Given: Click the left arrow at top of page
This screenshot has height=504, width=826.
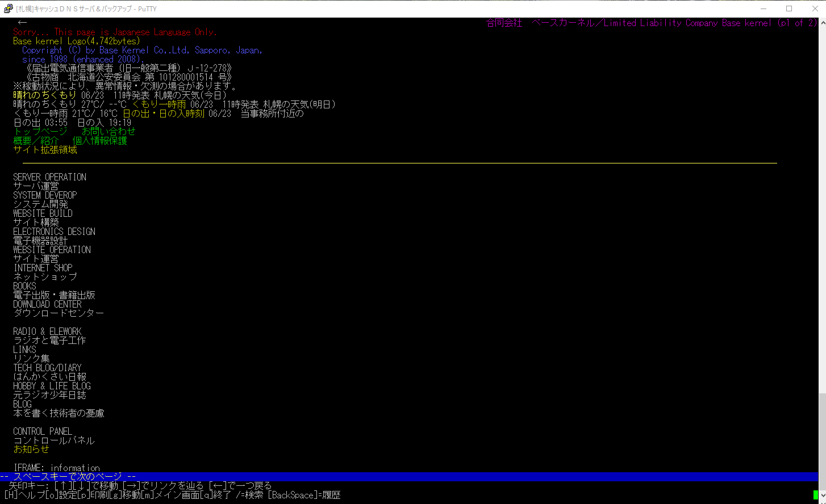Looking at the screenshot, I should point(23,23).
